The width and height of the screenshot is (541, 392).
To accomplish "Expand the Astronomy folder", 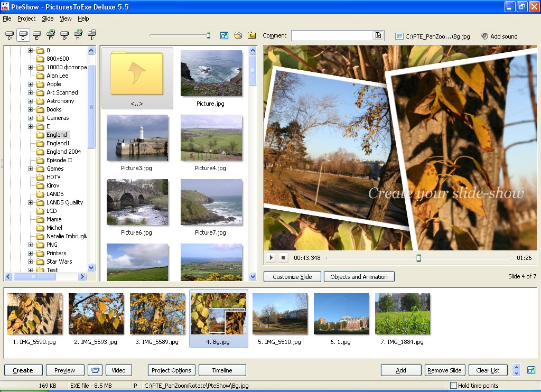I will click(x=30, y=101).
